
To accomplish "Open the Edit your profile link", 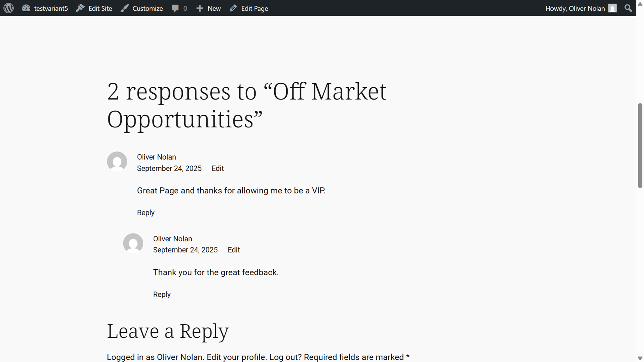I will tap(237, 357).
